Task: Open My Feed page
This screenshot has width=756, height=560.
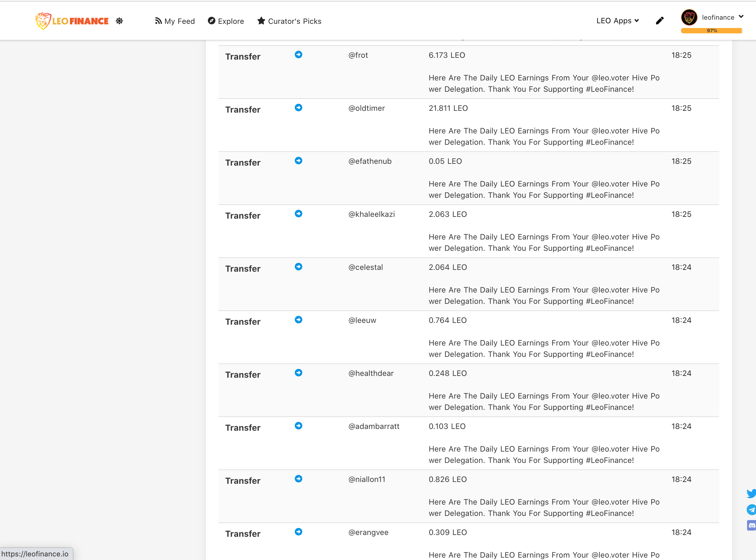Action: point(175,21)
